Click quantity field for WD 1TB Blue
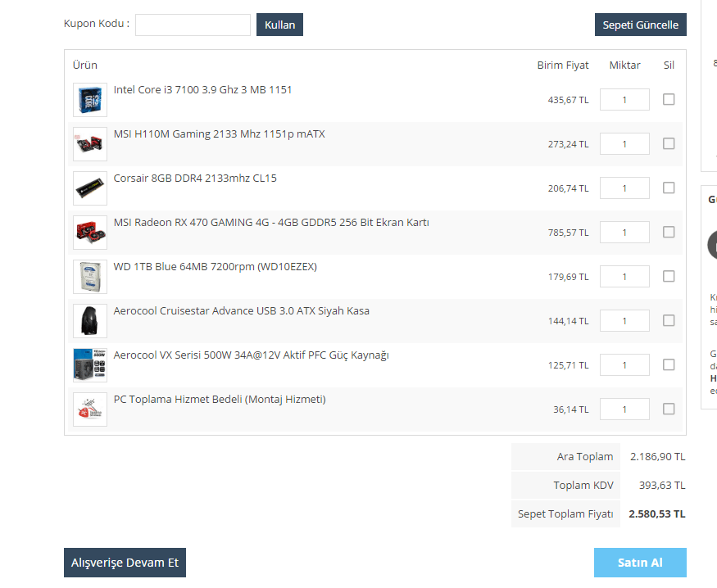Image resolution: width=717 pixels, height=588 pixels. coord(624,277)
